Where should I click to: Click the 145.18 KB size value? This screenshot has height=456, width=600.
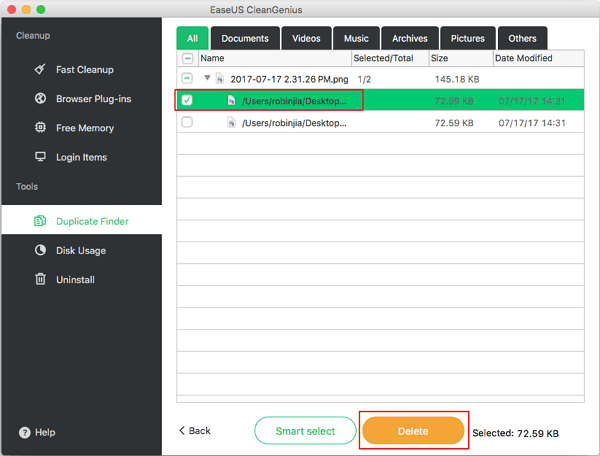pos(457,79)
